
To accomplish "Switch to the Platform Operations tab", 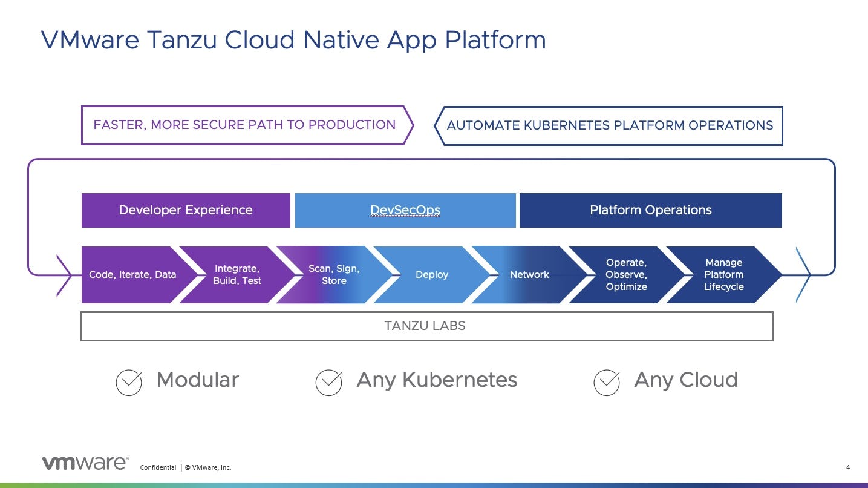I will coord(650,210).
